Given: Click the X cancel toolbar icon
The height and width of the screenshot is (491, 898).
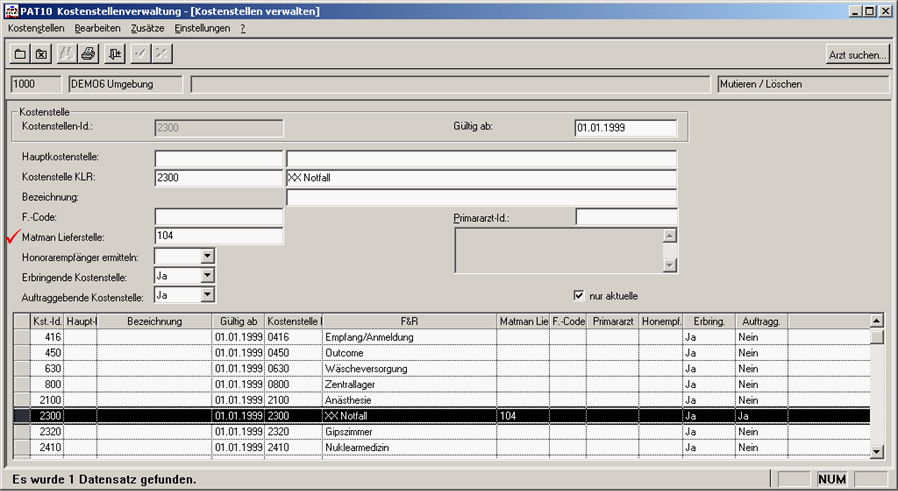Looking at the screenshot, I should click(x=160, y=54).
